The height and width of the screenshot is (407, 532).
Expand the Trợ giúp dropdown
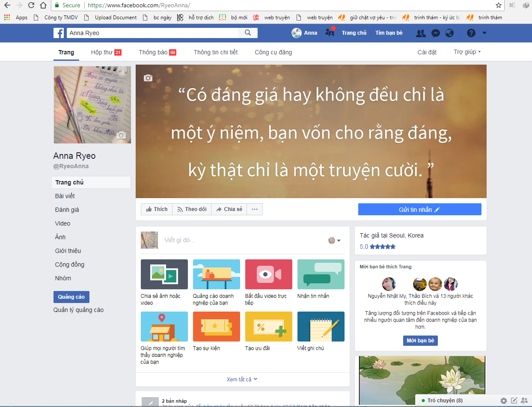click(467, 52)
